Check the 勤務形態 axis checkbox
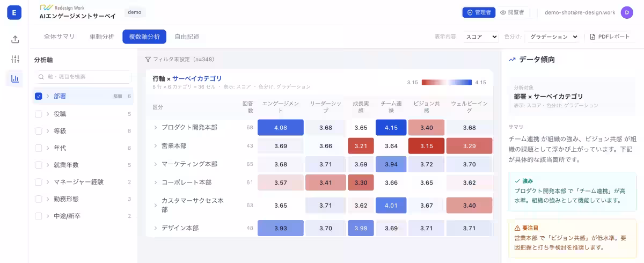The image size is (644, 263). coord(39,199)
